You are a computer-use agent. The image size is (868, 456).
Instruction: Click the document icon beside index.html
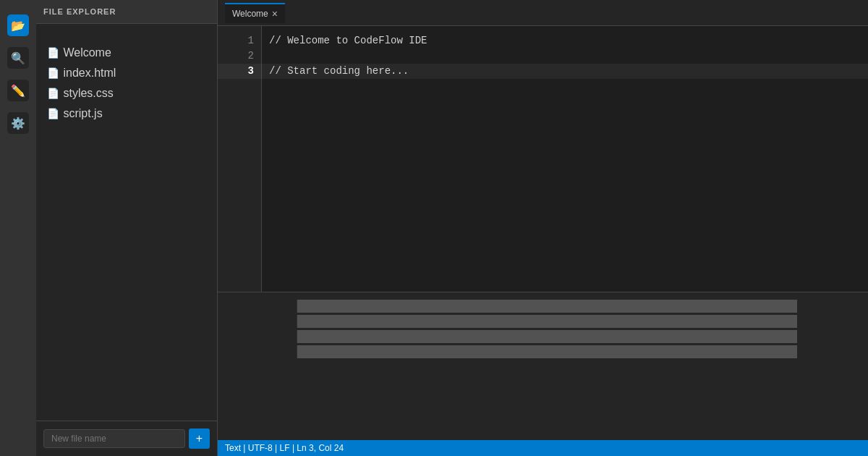(54, 73)
